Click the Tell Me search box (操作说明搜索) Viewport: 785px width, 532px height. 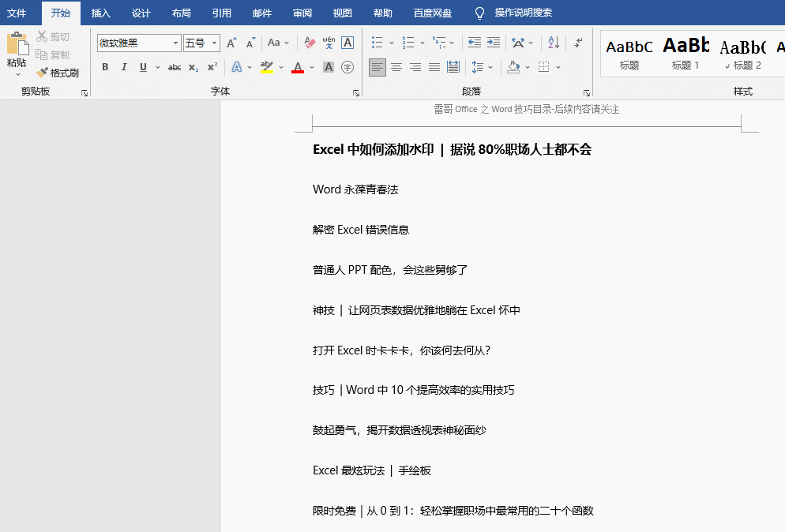523,13
